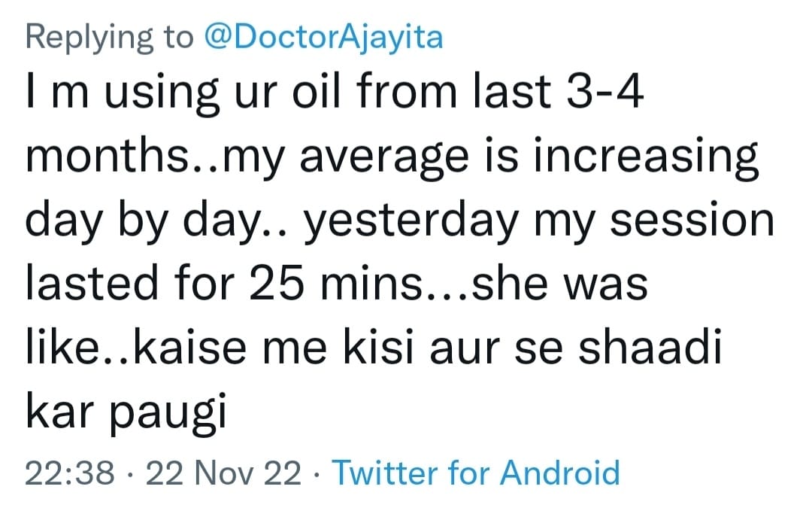This screenshot has width=812, height=517.
Task: Select the word using in the tweet
Action: pos(162,94)
